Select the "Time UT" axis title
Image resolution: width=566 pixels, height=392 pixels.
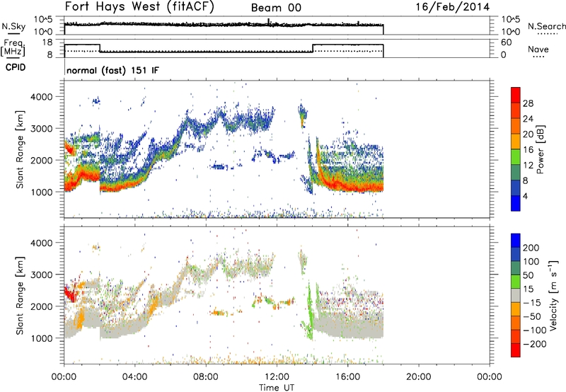pyautogui.click(x=277, y=388)
